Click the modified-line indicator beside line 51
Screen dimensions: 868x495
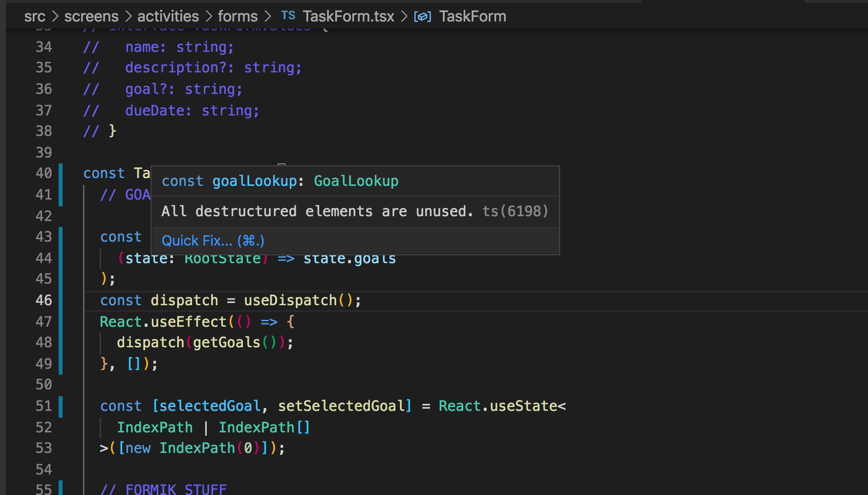[x=61, y=406]
